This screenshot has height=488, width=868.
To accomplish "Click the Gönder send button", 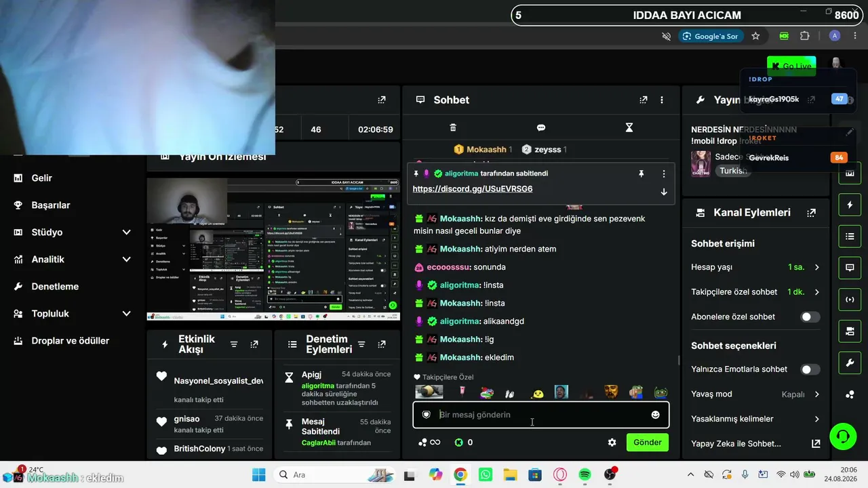I will (x=648, y=443).
